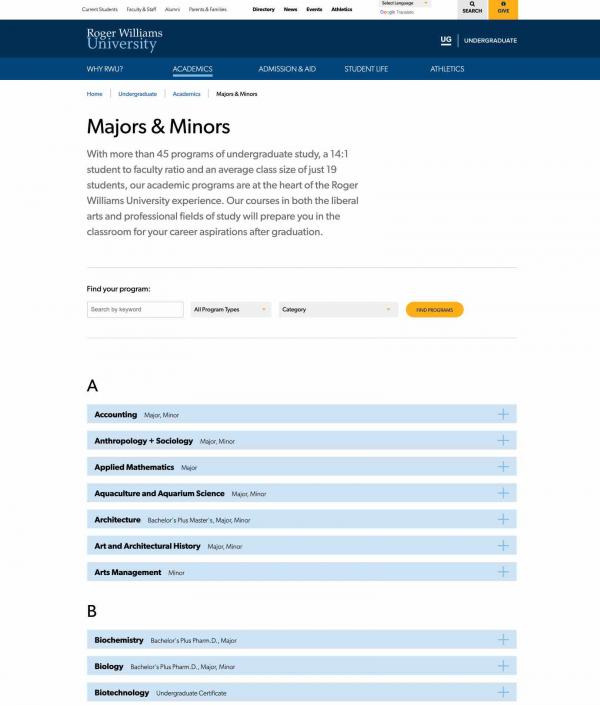Click the Biochemistry program title

119,640
